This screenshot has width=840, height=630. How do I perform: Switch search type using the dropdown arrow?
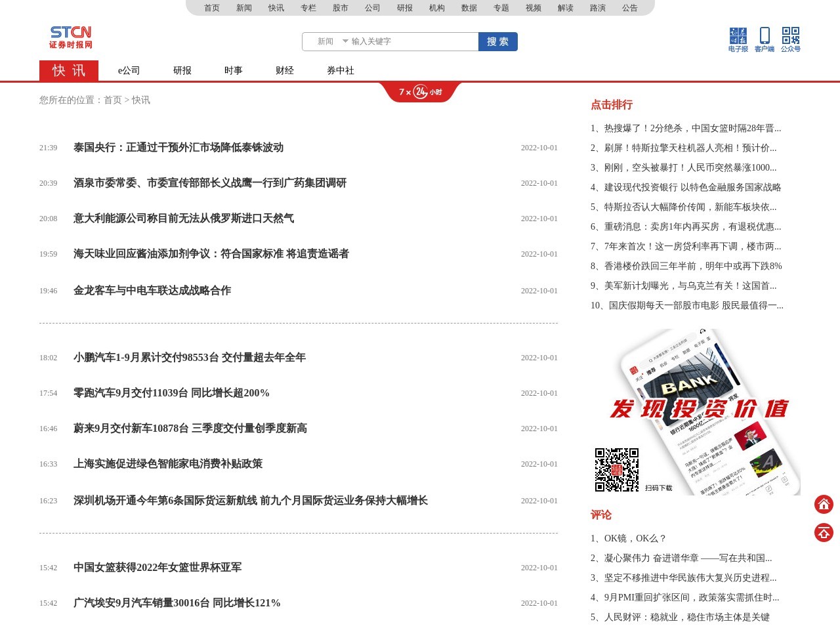[345, 41]
